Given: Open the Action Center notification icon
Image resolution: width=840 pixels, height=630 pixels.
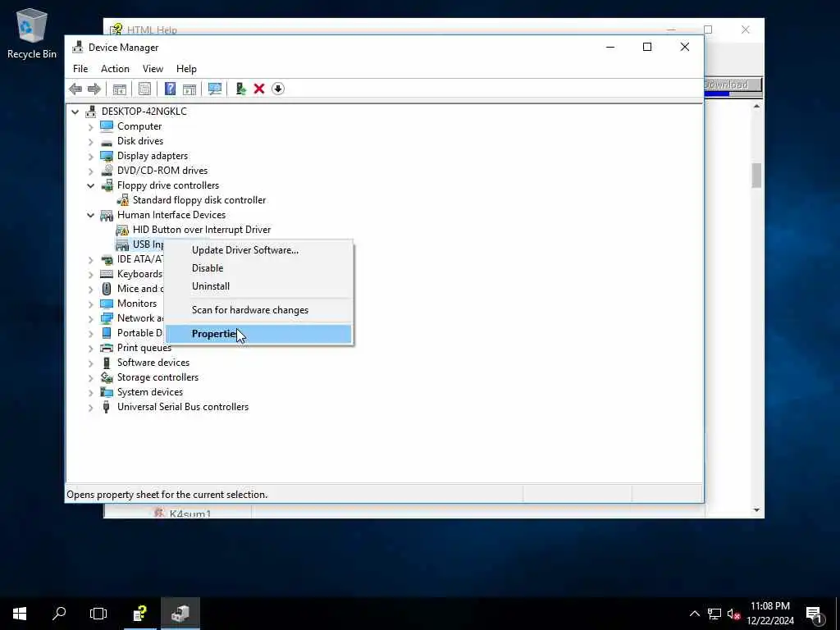Looking at the screenshot, I should click(x=815, y=614).
